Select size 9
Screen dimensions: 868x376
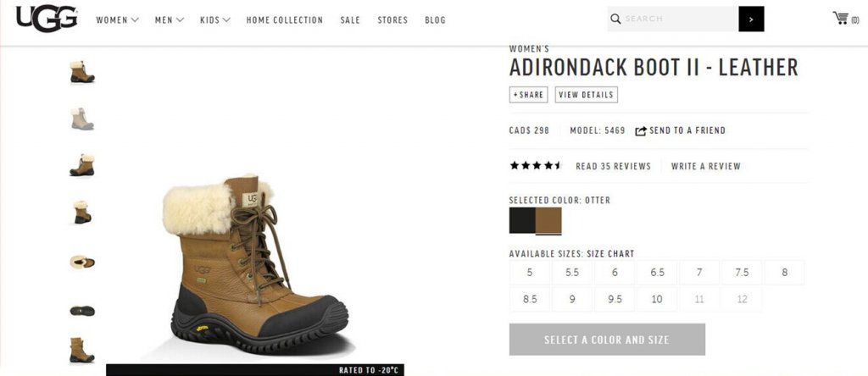[572, 299]
